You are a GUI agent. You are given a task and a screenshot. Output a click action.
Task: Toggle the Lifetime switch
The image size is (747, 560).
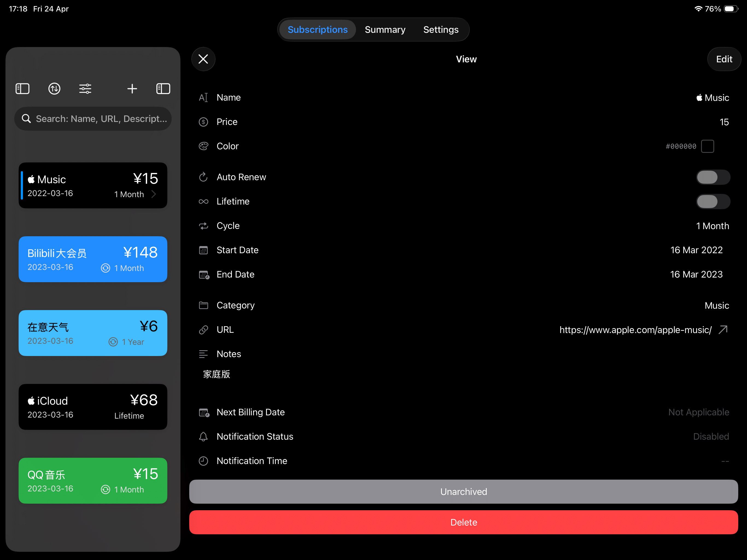pyautogui.click(x=713, y=202)
